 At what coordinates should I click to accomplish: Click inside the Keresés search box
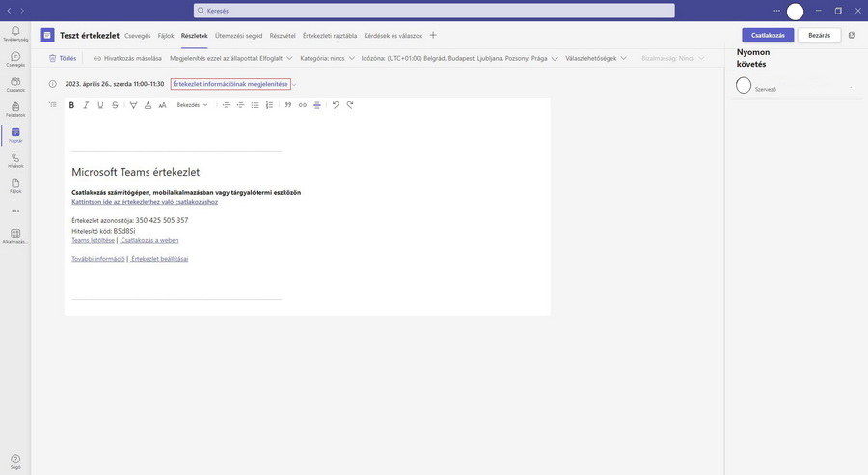point(434,11)
